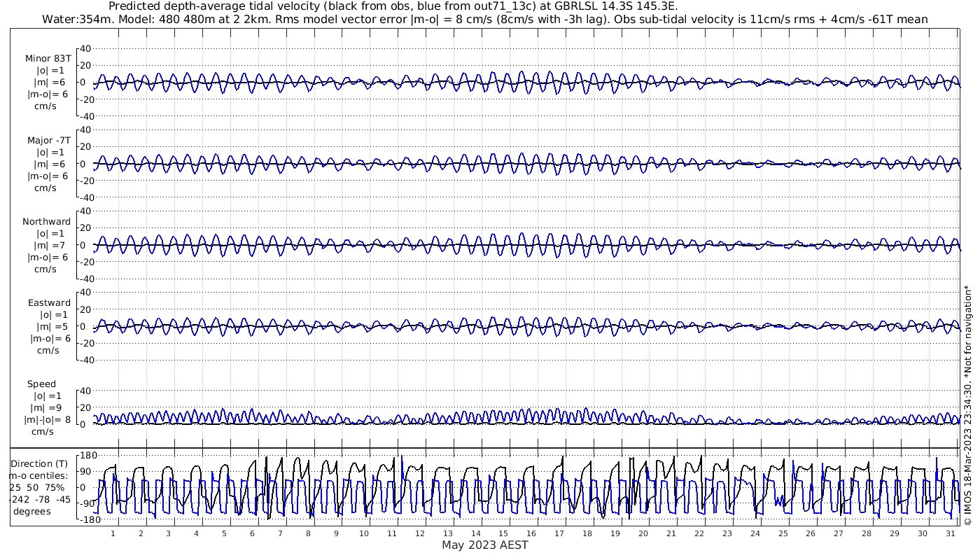Click "|m| =6" under Minor 83T

click(50, 82)
